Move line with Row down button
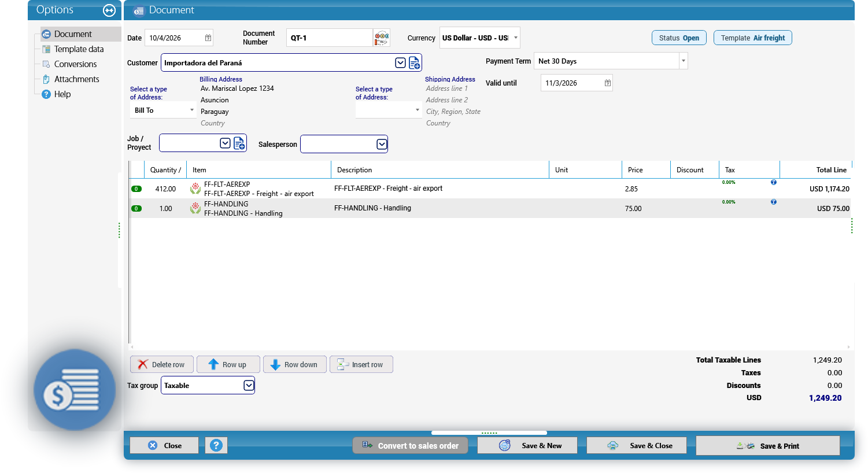Viewport: 868px width, 473px height. [295, 364]
